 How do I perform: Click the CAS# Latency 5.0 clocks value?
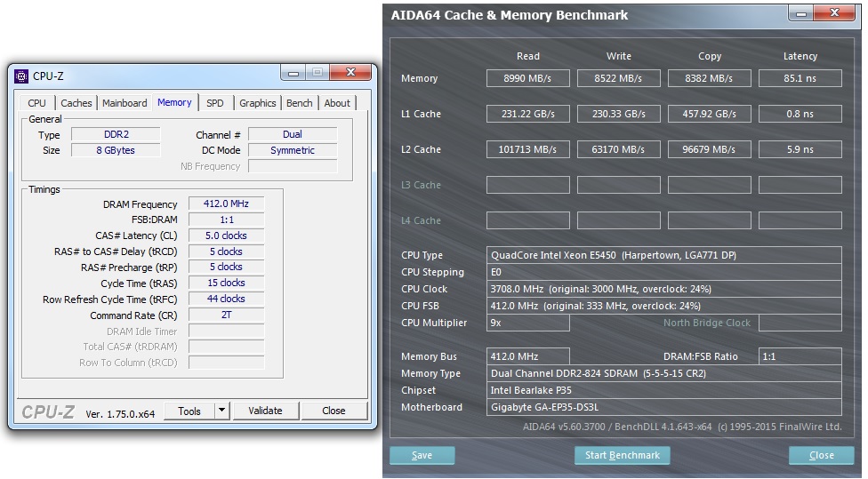(226, 236)
